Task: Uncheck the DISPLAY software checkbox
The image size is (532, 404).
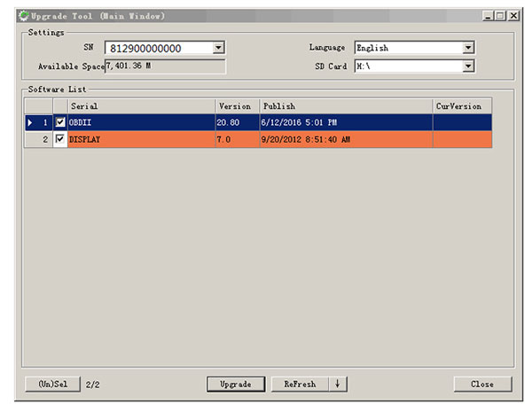Action: (x=60, y=139)
